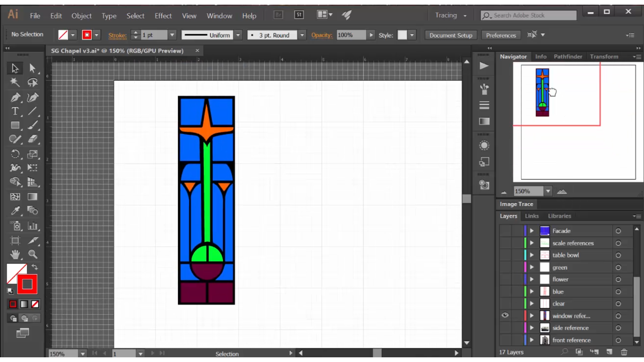644x362 pixels.
Task: Switch to the Libraries tab
Action: pos(559,216)
